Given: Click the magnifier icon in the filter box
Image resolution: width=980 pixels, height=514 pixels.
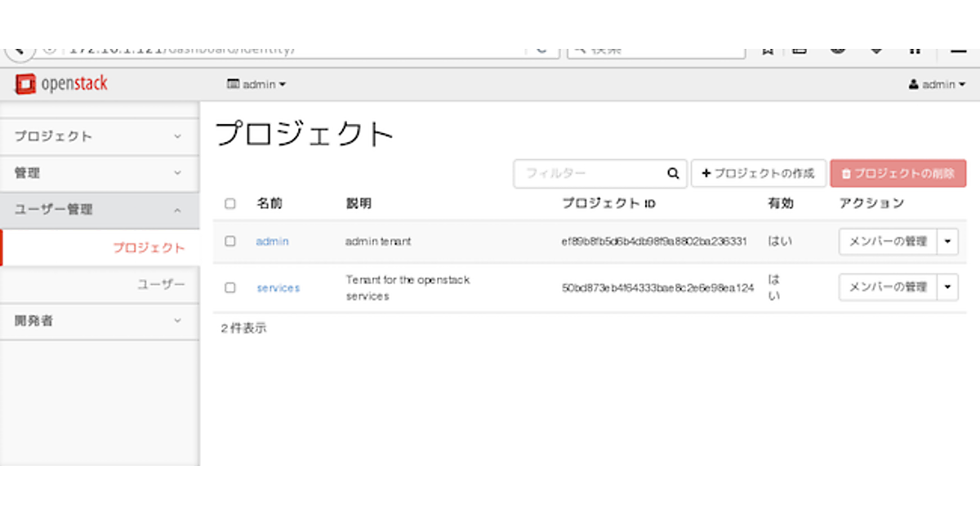Looking at the screenshot, I should point(673,174).
